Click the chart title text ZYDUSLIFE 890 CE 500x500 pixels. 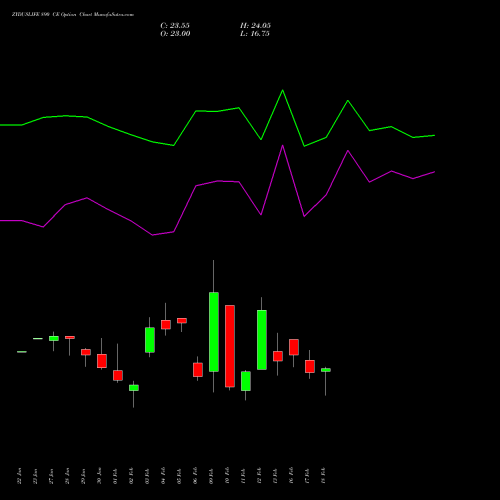(x=35, y=15)
